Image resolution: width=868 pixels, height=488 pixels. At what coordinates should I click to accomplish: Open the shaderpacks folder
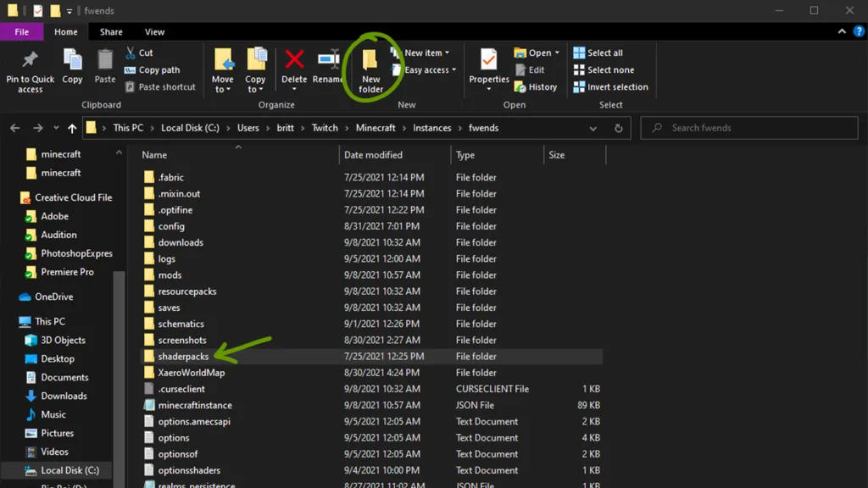tap(183, 357)
